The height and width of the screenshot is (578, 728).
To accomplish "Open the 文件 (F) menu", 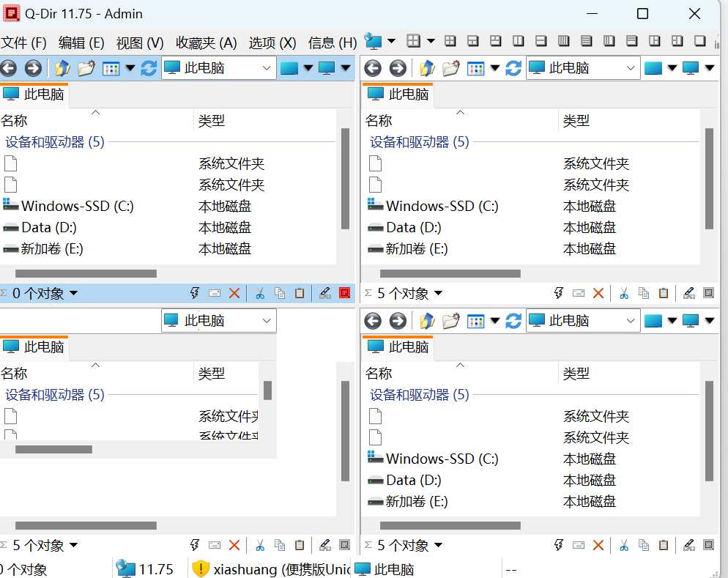I will (x=24, y=42).
